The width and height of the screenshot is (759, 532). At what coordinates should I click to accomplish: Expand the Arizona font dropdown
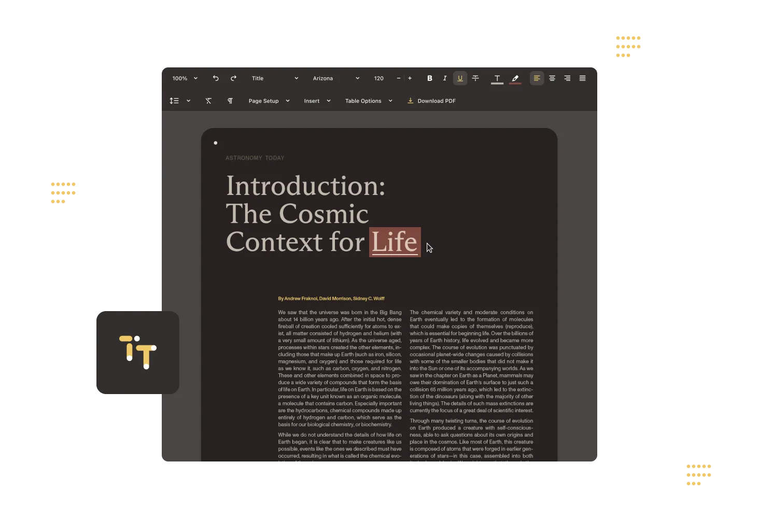pos(336,78)
